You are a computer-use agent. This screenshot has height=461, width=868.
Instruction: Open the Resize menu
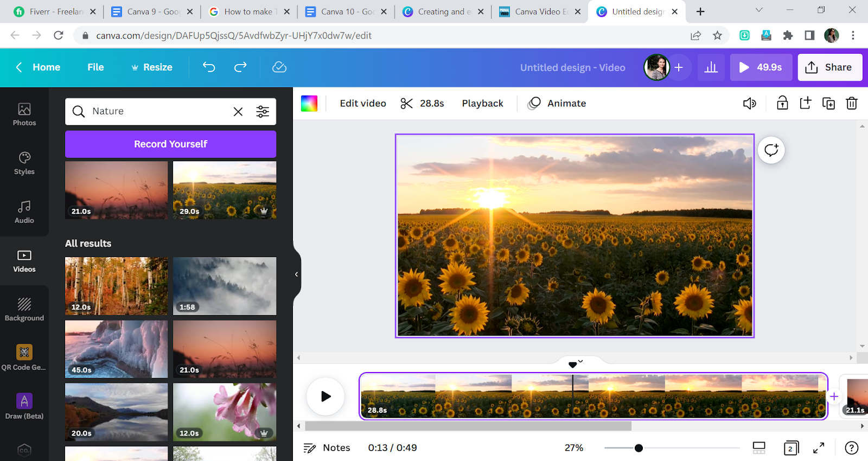coord(152,67)
